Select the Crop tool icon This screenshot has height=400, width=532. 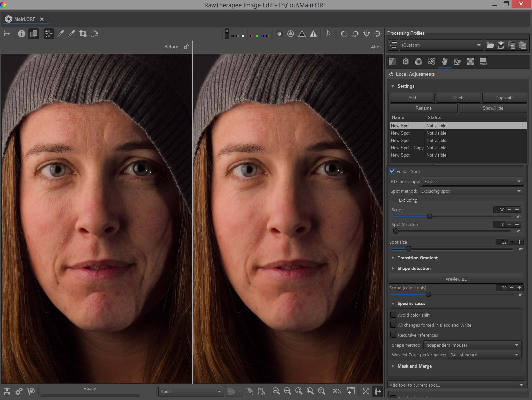click(83, 34)
